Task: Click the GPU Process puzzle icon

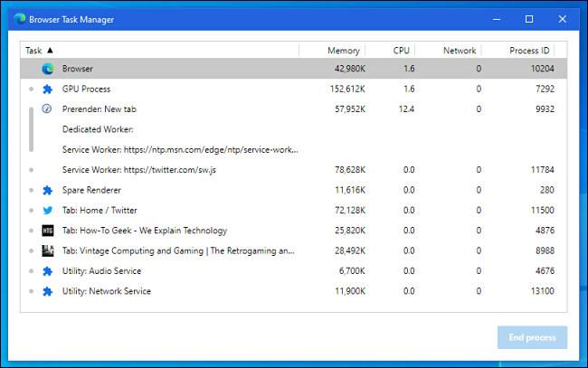Action: pyautogui.click(x=47, y=89)
